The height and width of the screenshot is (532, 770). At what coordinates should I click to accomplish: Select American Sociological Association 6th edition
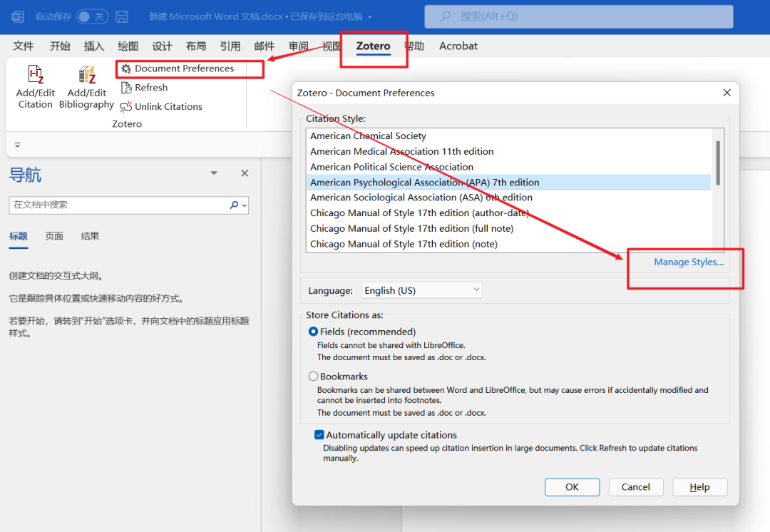coord(508,198)
